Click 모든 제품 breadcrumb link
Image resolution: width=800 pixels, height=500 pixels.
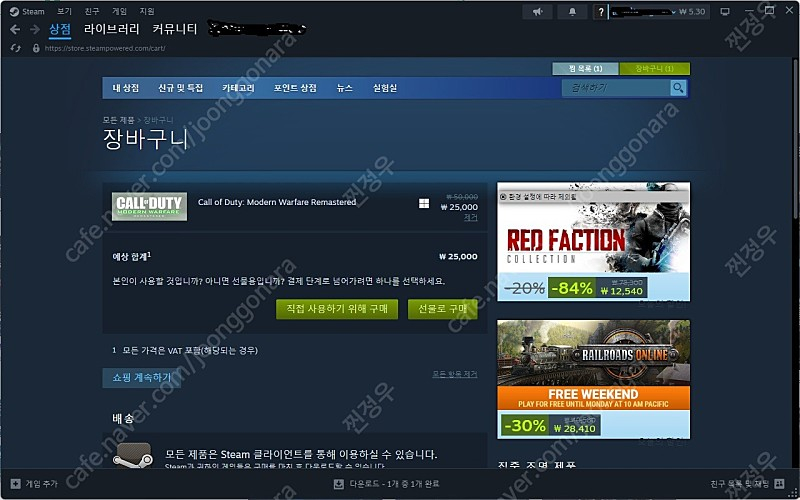[118, 120]
